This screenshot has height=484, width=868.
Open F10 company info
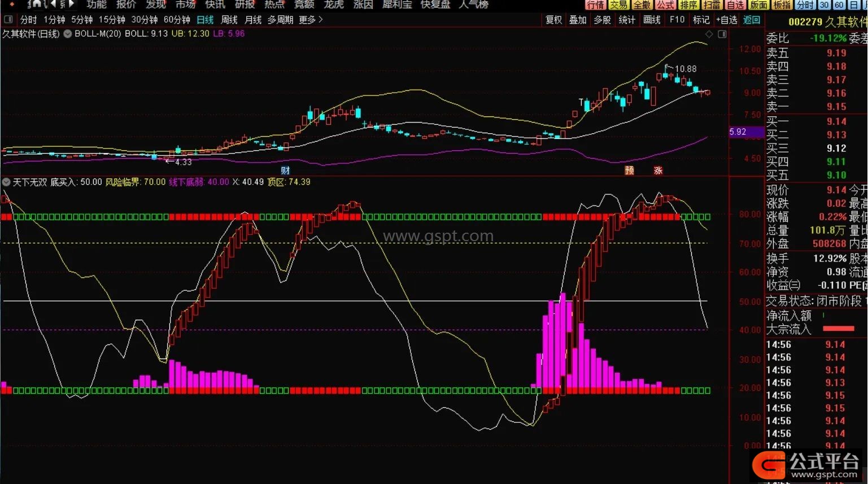(x=677, y=20)
